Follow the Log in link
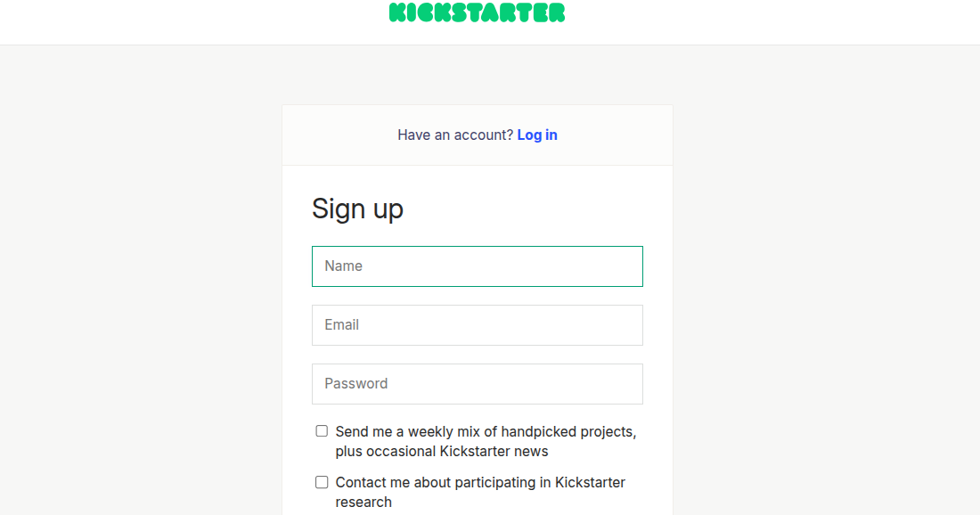 coord(537,135)
